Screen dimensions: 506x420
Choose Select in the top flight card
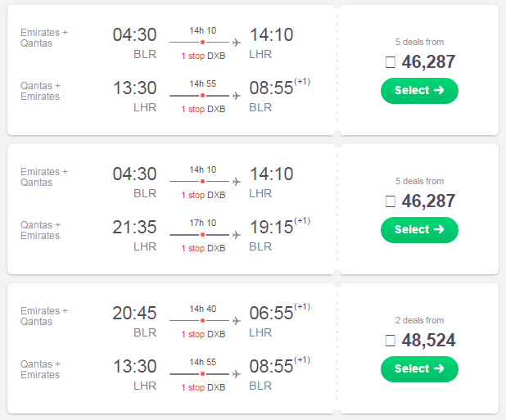419,91
